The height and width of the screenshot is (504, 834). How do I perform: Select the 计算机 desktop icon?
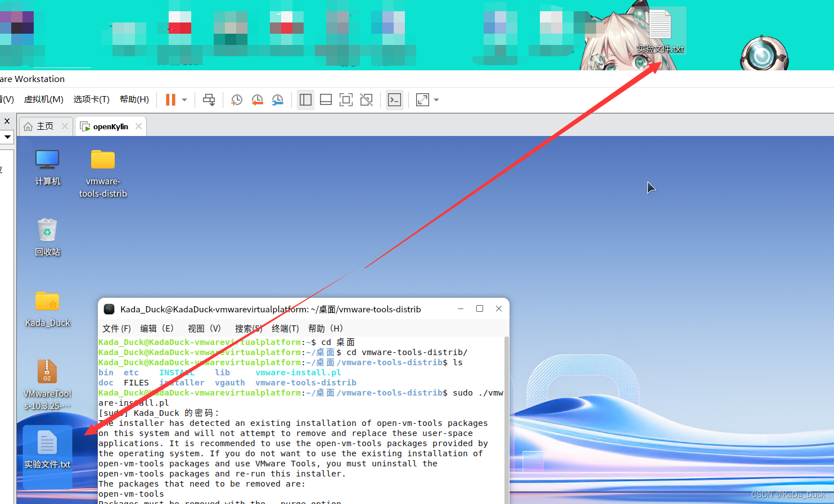click(47, 167)
